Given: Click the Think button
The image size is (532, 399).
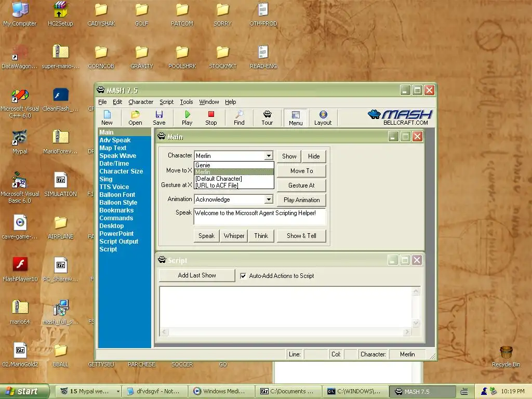Looking at the screenshot, I should pos(261,236).
